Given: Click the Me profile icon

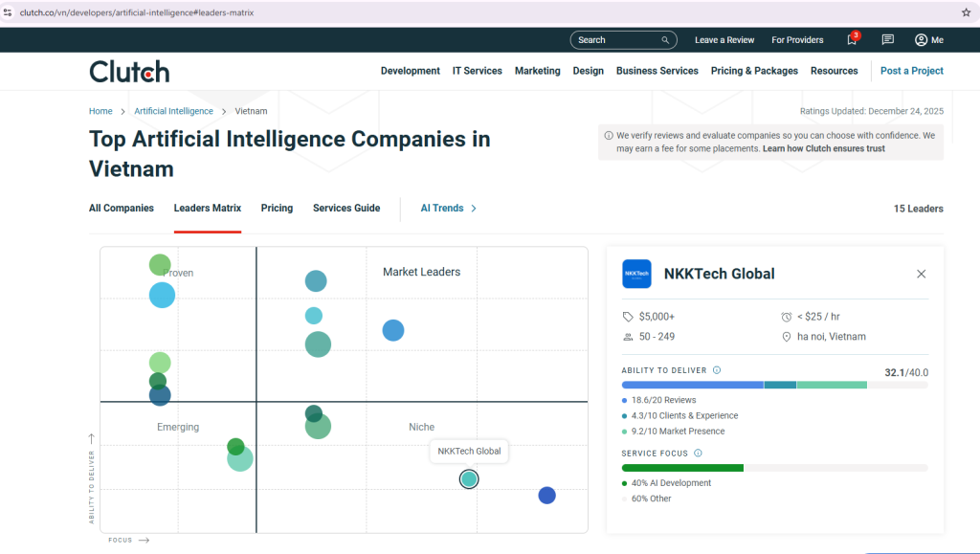Looking at the screenshot, I should click(921, 40).
